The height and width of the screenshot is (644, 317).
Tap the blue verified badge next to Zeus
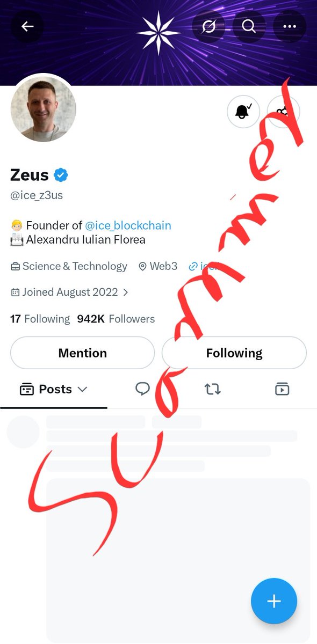(x=60, y=175)
